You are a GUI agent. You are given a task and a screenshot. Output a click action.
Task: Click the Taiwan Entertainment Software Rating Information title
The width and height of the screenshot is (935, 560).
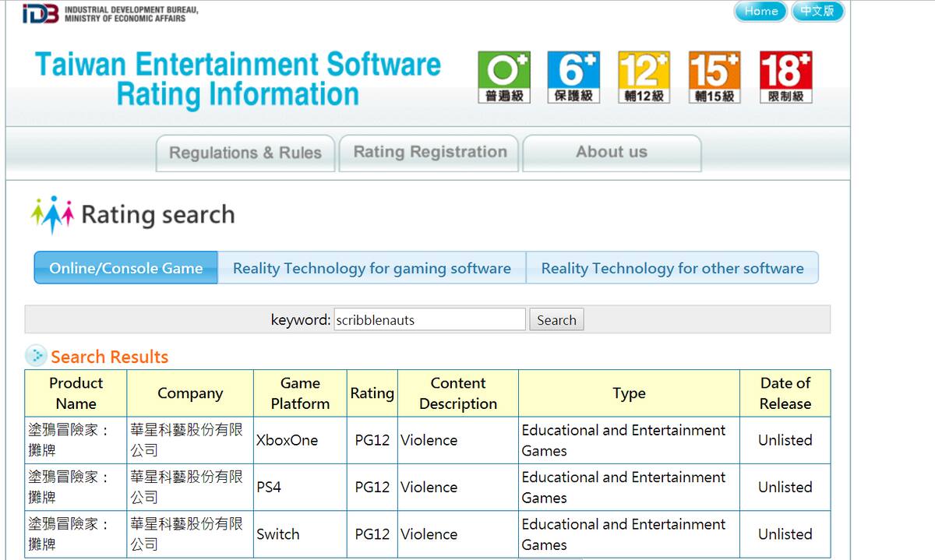[x=238, y=79]
